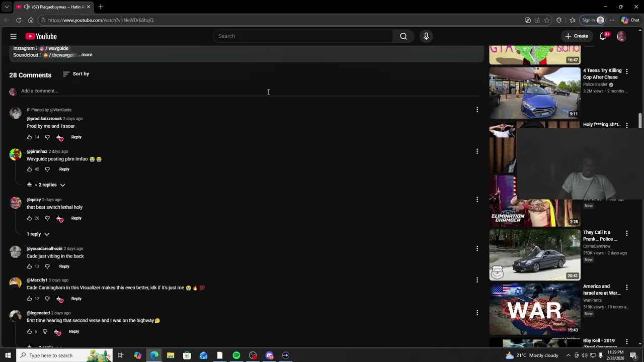Open the 21°C Mostly cloudy weather widget
Viewport: 644px width, 362px height.
[532, 355]
